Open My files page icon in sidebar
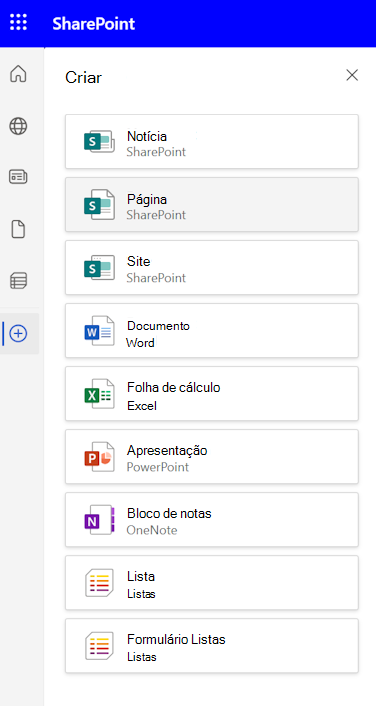This screenshot has height=706, width=376. (x=18, y=230)
